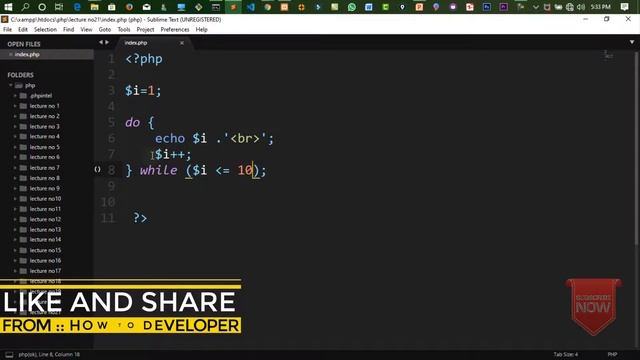
Task: Click the minimap code preview
Action: click(x=609, y=55)
